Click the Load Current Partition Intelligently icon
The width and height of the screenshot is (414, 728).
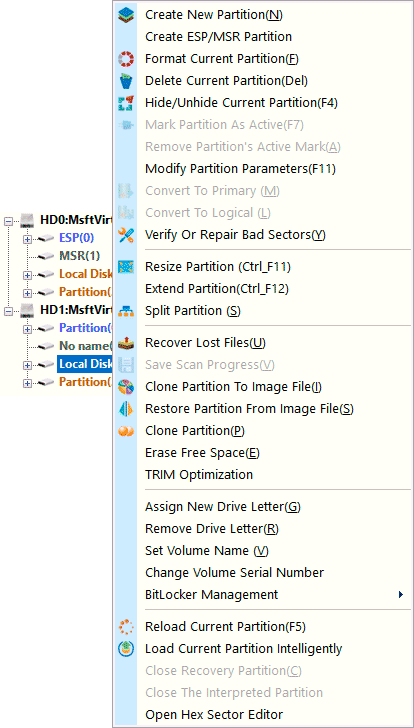tap(126, 649)
